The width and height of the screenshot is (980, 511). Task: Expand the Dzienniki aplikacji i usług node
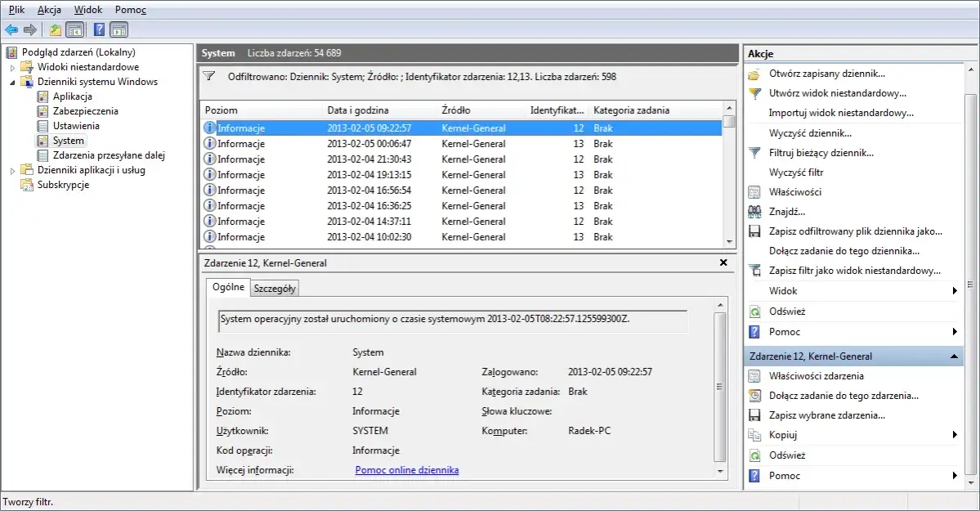pyautogui.click(x=12, y=170)
